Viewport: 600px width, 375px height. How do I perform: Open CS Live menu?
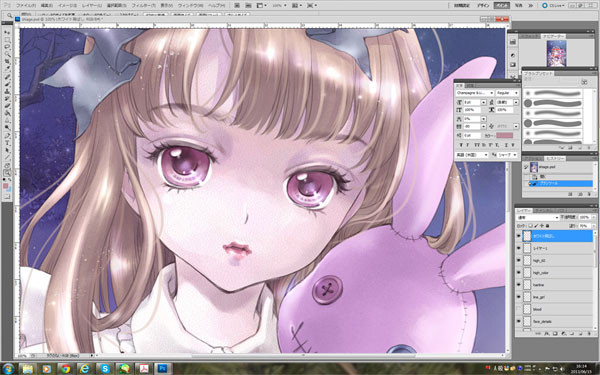pos(553,6)
